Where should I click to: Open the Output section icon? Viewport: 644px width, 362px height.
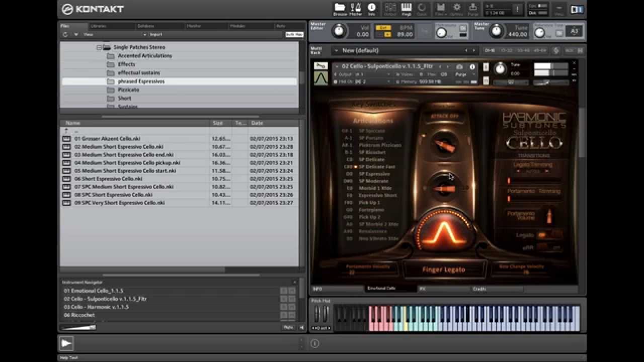tap(390, 9)
